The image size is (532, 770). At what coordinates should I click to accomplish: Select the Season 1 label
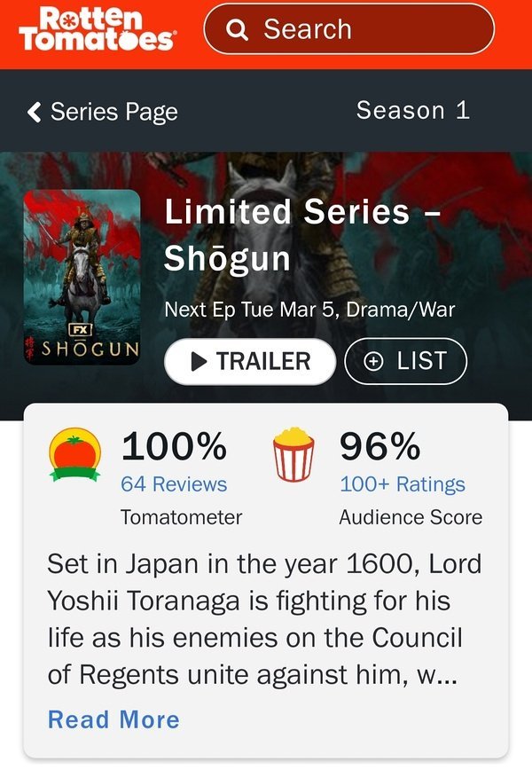pos(412,111)
